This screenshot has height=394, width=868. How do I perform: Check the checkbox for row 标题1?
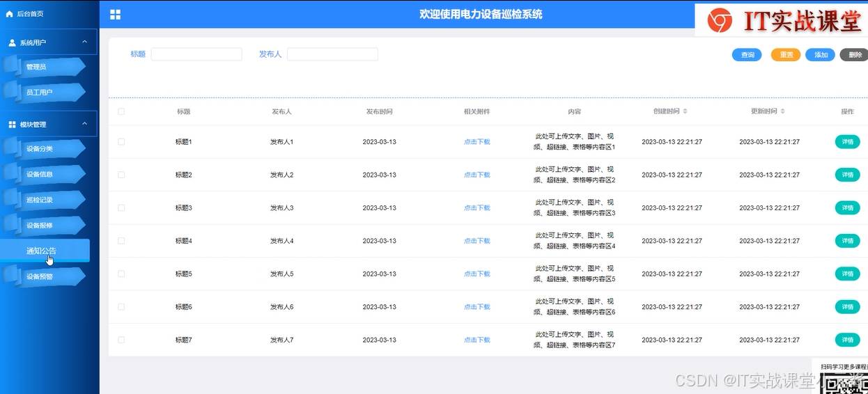pyautogui.click(x=121, y=141)
